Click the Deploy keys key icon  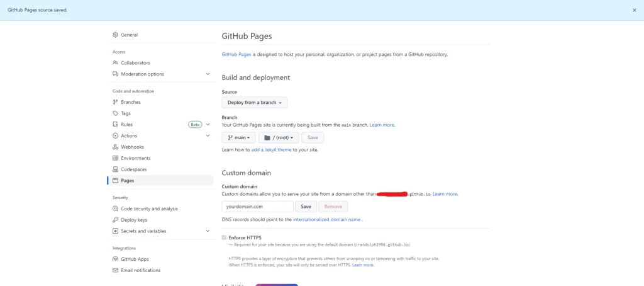click(x=115, y=220)
